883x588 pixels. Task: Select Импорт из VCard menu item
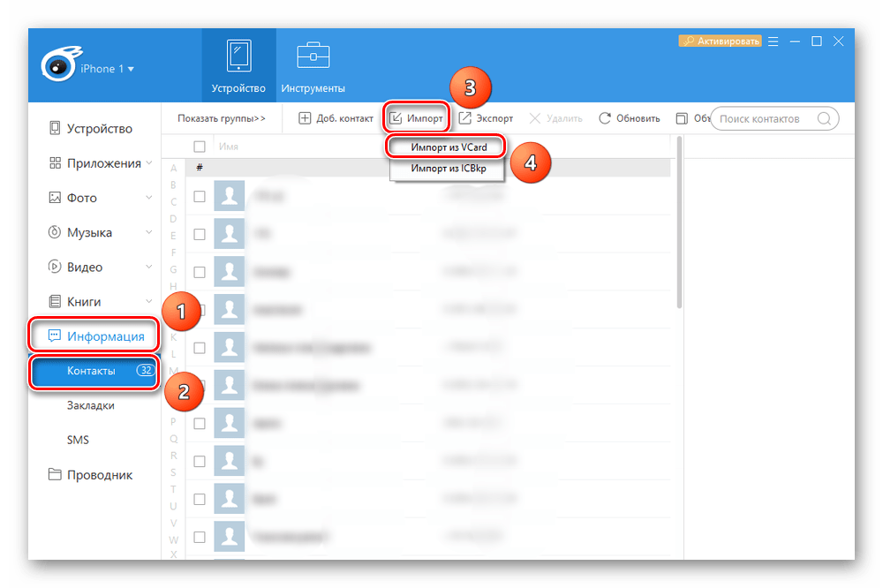(449, 147)
